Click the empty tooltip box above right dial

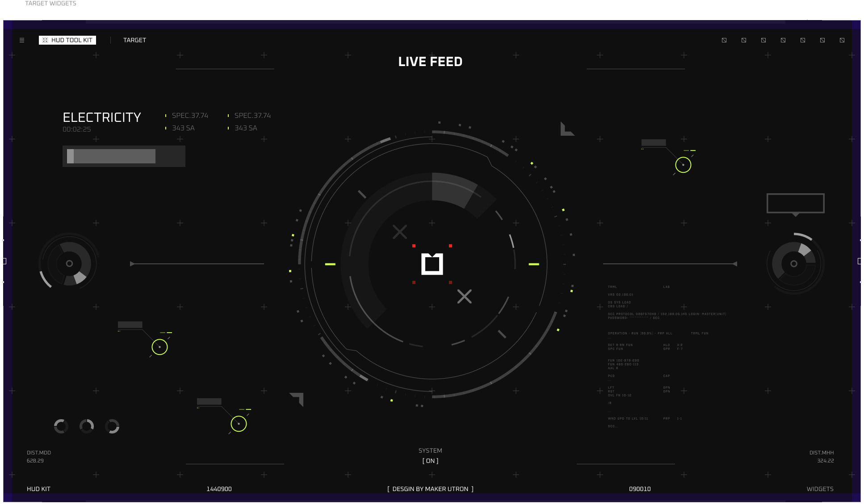click(796, 204)
